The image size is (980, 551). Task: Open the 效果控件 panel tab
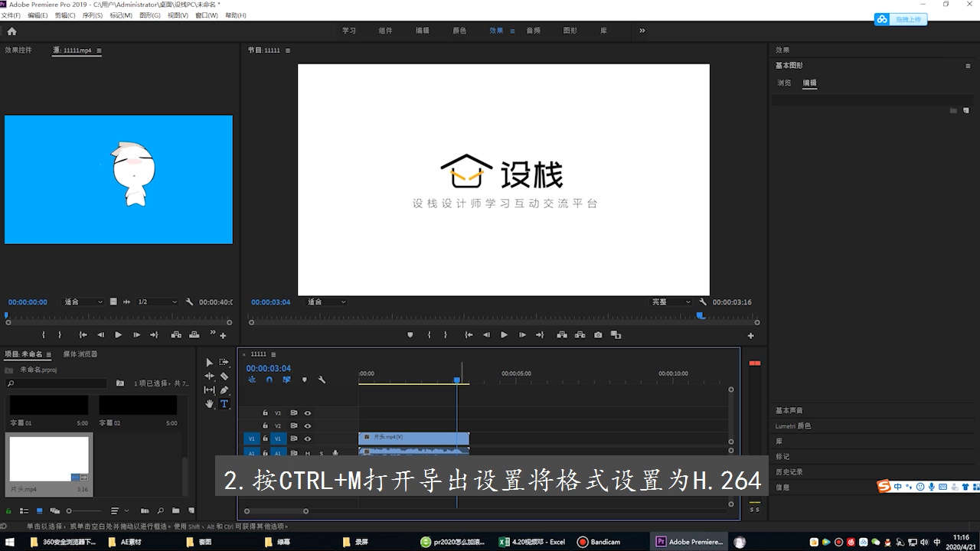18,51
